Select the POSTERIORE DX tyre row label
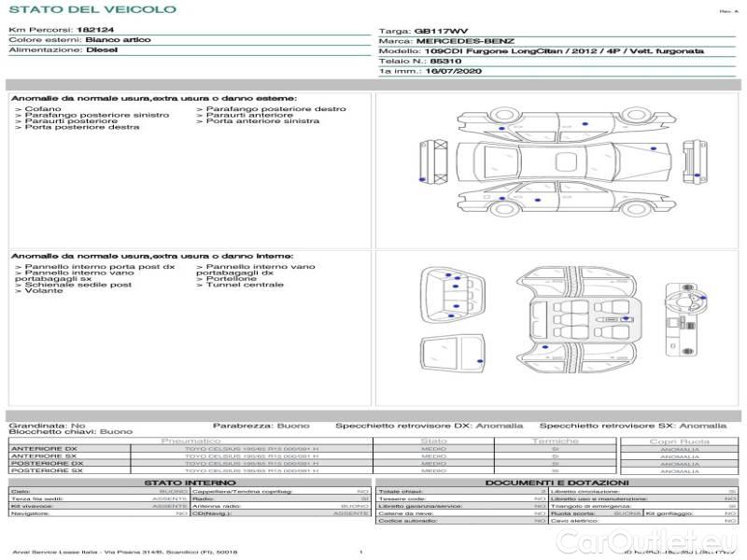747x560 pixels. (x=48, y=463)
